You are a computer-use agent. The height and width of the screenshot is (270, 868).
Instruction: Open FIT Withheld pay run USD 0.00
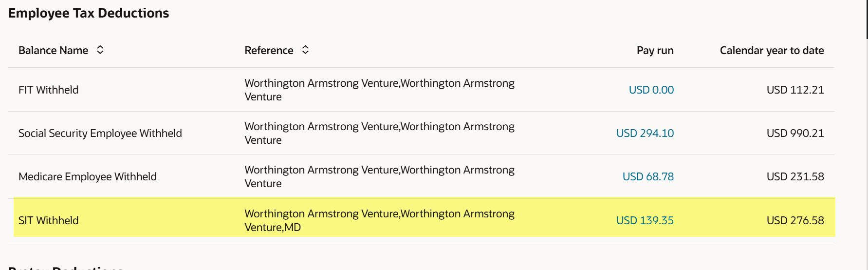point(651,90)
